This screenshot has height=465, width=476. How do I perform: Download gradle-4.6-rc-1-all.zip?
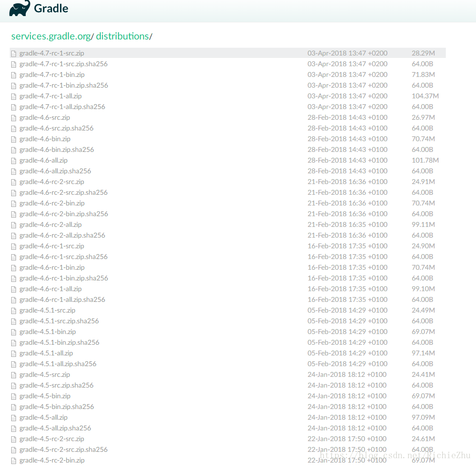tap(51, 289)
